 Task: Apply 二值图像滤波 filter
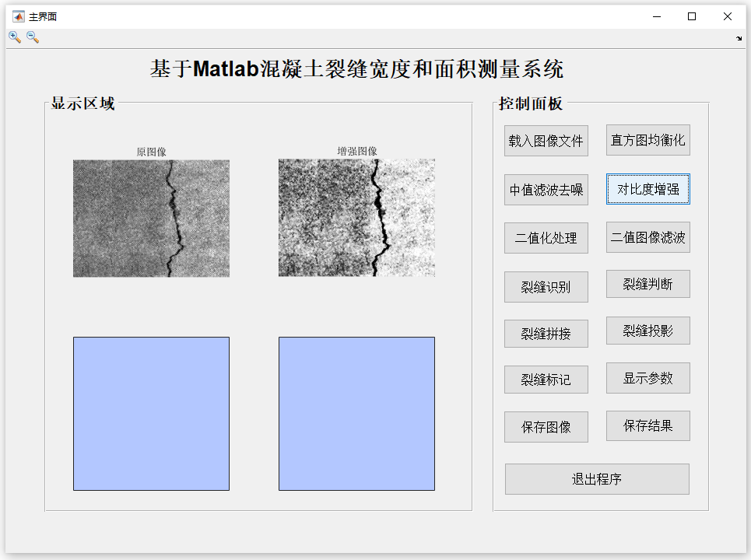coord(648,237)
